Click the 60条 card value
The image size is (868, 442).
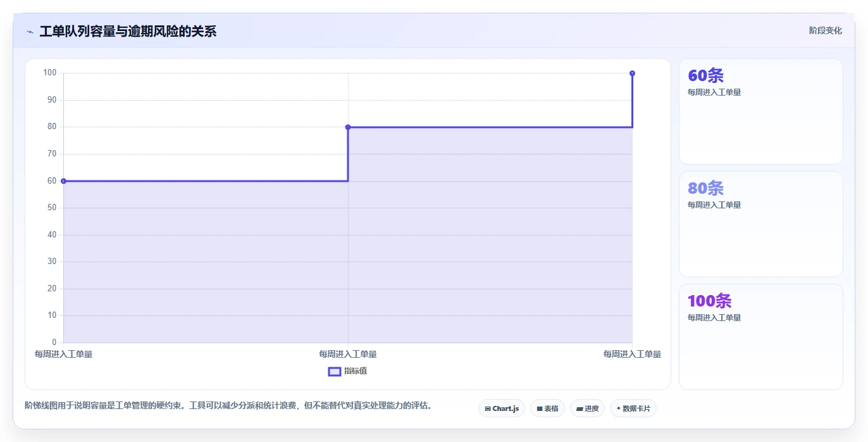pyautogui.click(x=705, y=75)
